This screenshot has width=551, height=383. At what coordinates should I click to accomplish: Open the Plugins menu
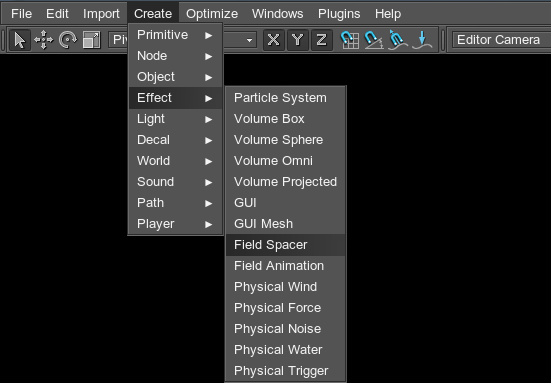339,14
